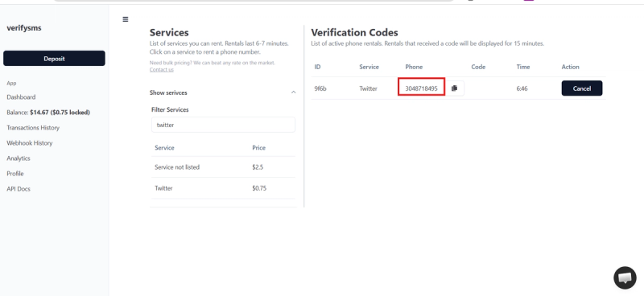644x296 pixels.
Task: Focus the Filter Services input field
Action: [x=223, y=125]
